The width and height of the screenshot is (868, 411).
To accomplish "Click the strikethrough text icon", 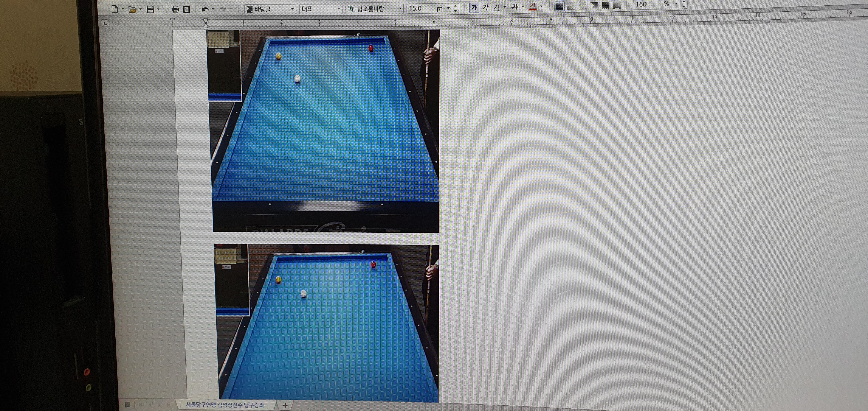I will 514,7.
